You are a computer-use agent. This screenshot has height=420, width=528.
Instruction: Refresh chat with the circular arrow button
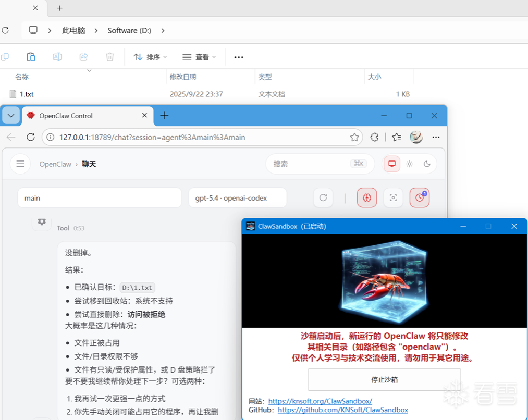point(323,197)
